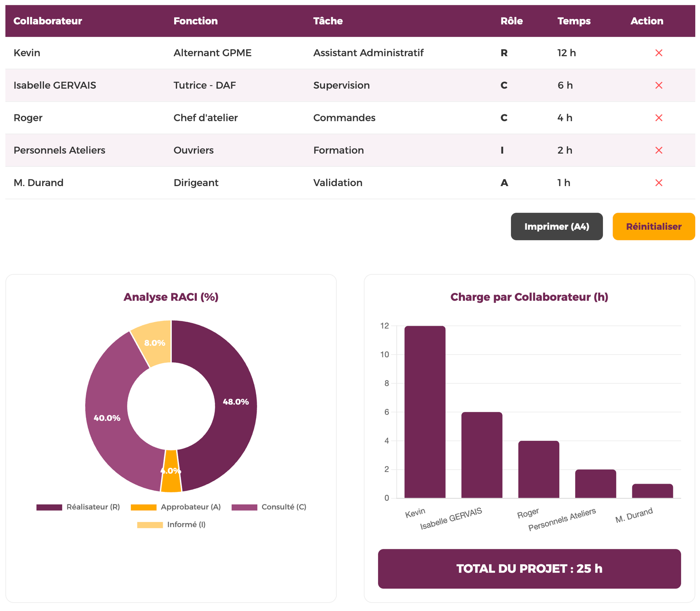The image size is (700, 611).
Task: Remove M. Durand's row via X
Action: coord(658,183)
